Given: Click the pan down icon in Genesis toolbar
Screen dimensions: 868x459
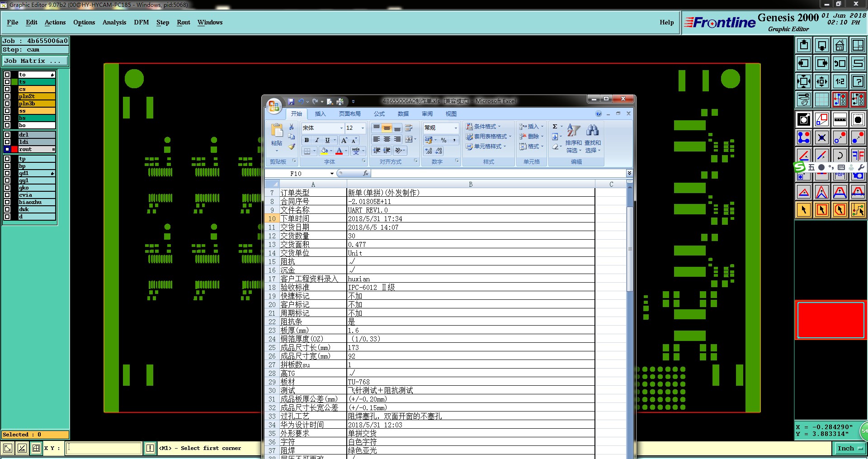Looking at the screenshot, I should (821, 45).
